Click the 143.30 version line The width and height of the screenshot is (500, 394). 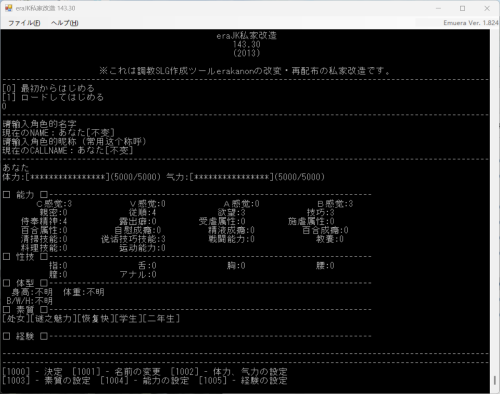pyautogui.click(x=246, y=44)
